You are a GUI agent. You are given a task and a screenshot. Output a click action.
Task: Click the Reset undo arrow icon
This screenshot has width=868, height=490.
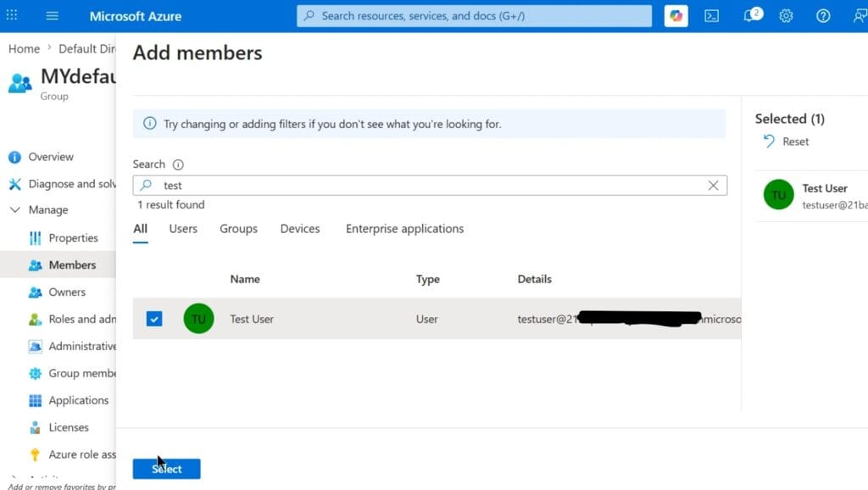[769, 142]
